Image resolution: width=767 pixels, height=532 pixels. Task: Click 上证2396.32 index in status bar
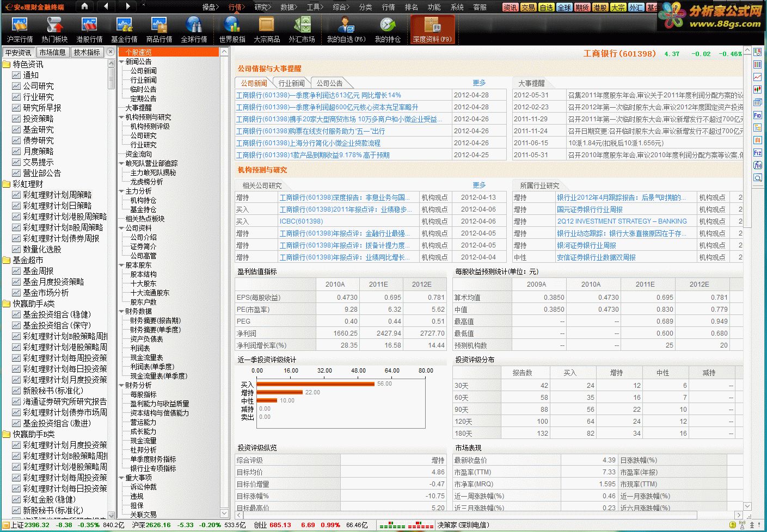pyautogui.click(x=30, y=525)
